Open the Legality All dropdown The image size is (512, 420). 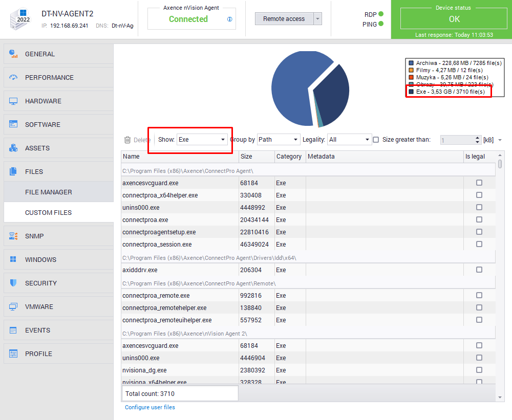[x=349, y=140]
